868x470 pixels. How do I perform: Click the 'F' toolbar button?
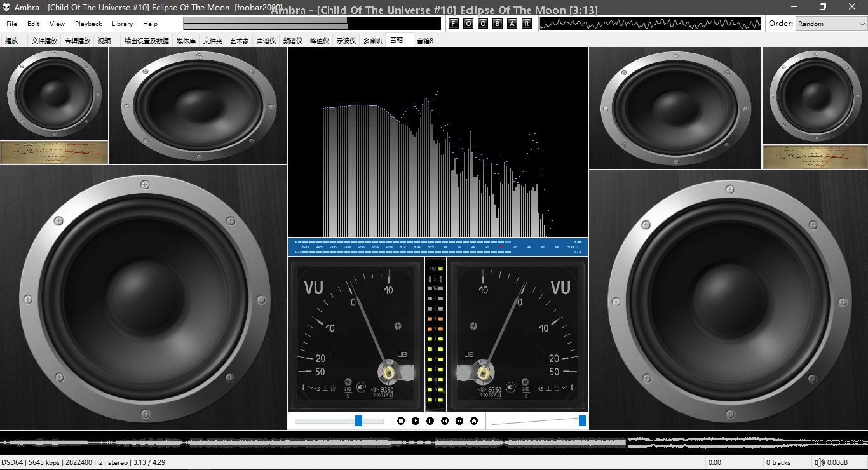[454, 23]
